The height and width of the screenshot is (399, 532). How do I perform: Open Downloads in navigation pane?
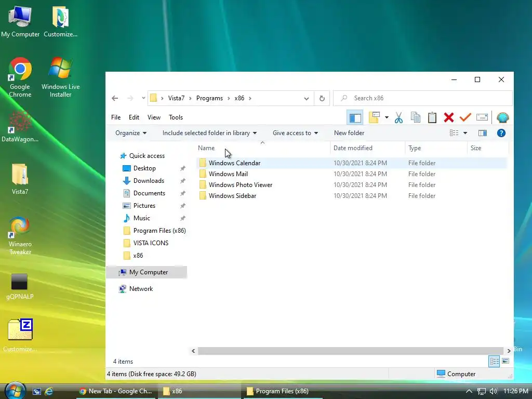149,181
